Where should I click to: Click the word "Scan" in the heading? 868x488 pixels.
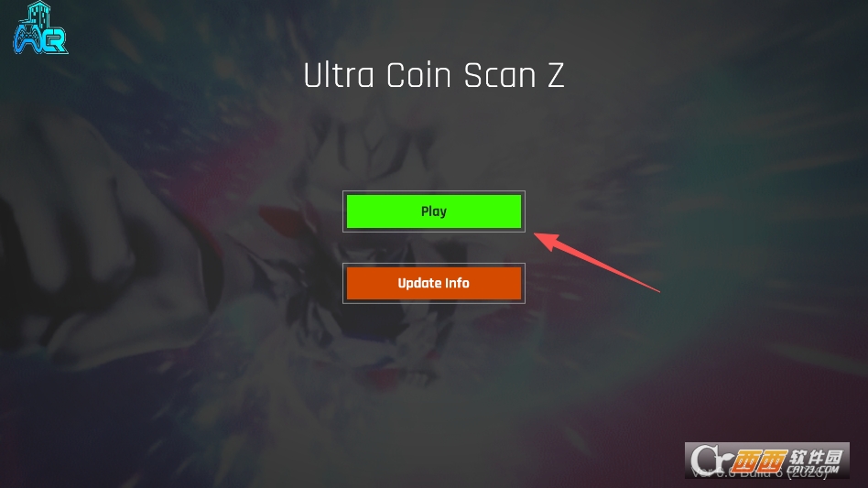click(500, 75)
